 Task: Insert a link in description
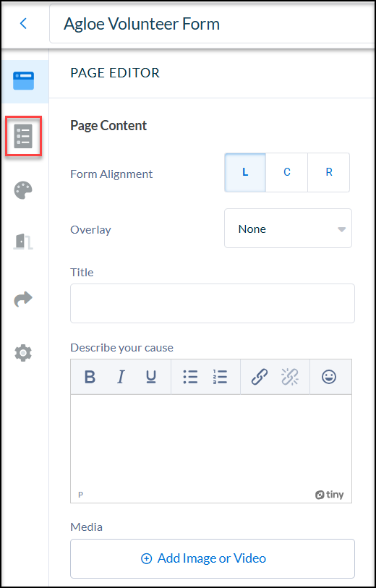[260, 377]
